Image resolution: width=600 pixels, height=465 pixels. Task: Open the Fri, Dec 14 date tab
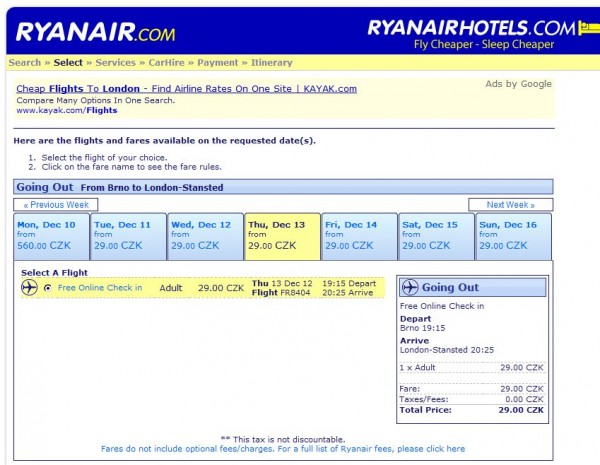359,237
